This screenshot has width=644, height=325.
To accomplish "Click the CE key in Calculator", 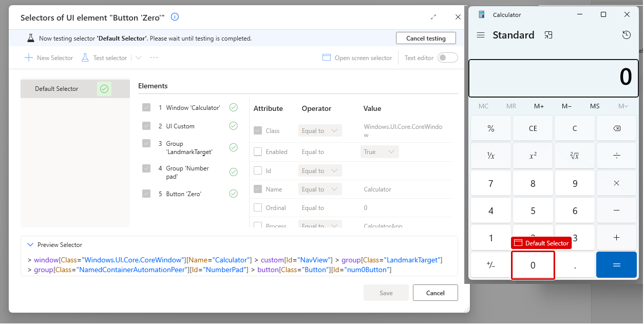I will 533,128.
